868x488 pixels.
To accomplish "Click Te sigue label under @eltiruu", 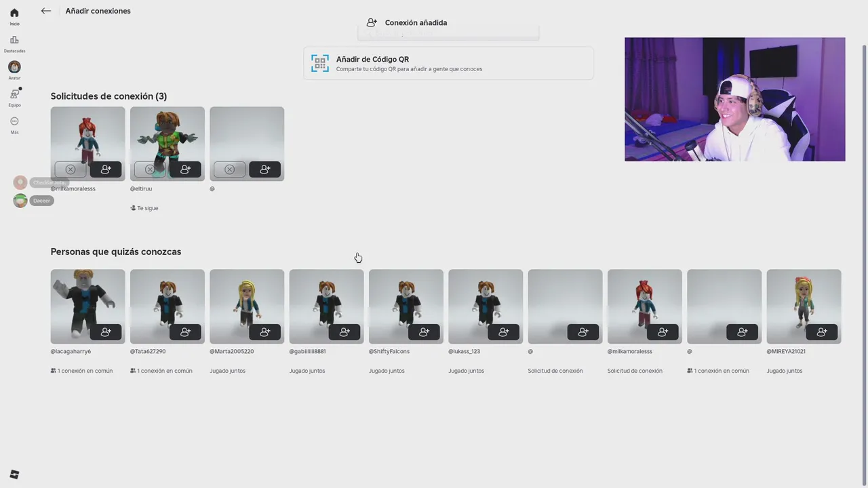I will pyautogui.click(x=144, y=208).
